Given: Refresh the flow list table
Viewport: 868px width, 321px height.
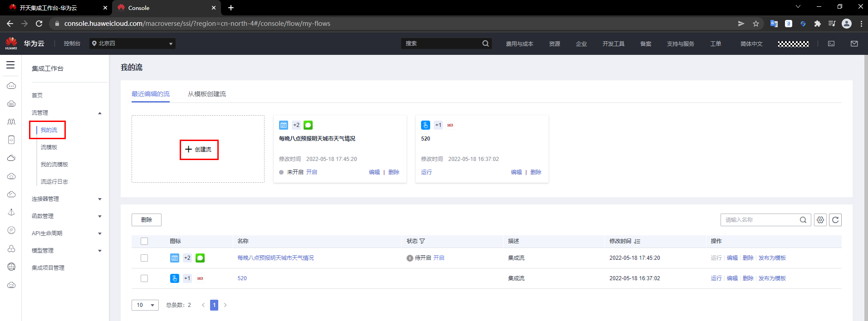Looking at the screenshot, I should coord(835,220).
